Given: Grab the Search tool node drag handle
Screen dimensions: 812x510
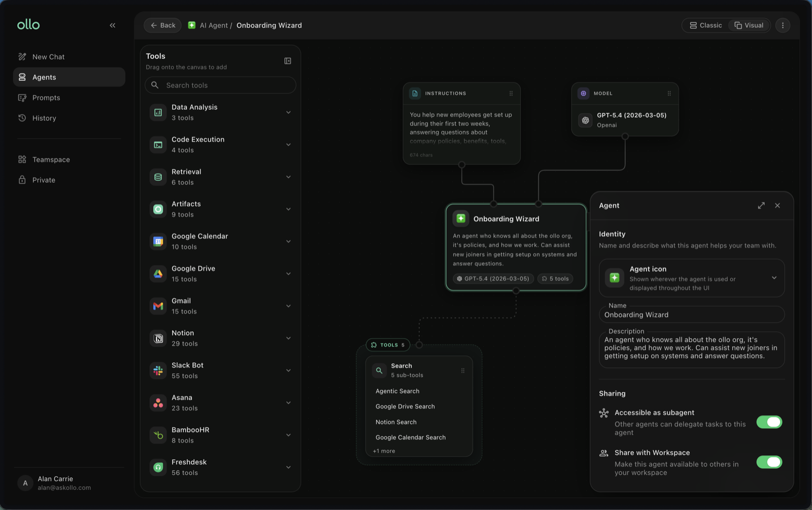Looking at the screenshot, I should point(463,371).
